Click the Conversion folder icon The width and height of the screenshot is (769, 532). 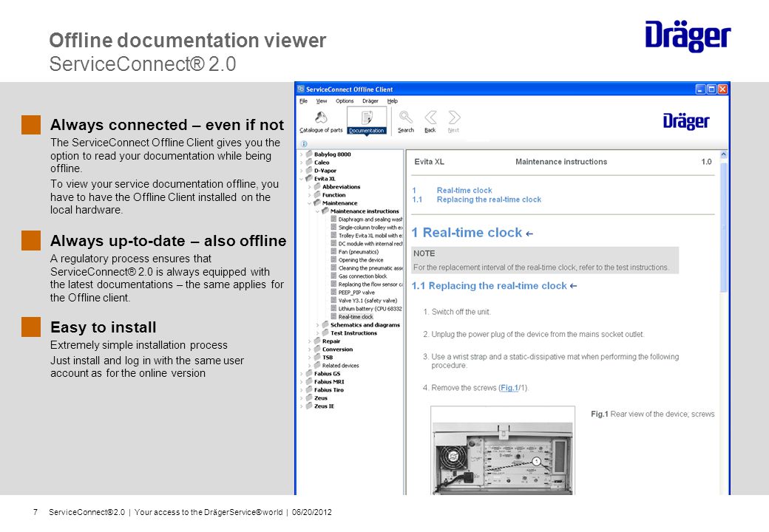click(317, 349)
